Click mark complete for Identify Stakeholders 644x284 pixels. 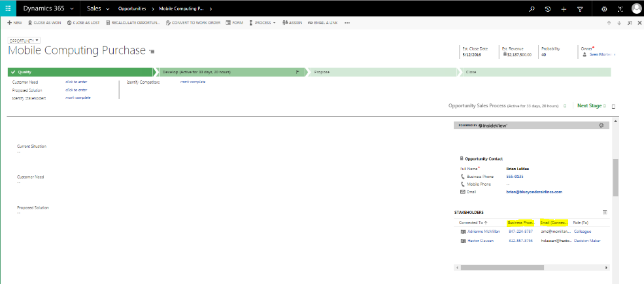point(78,98)
